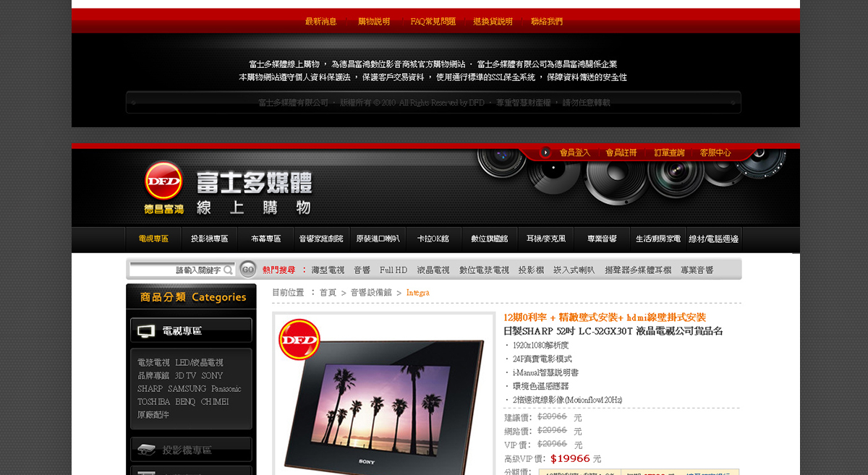This screenshot has width=868, height=475.
Task: Click the Panasonic brand link in the sidebar
Action: [226, 389]
